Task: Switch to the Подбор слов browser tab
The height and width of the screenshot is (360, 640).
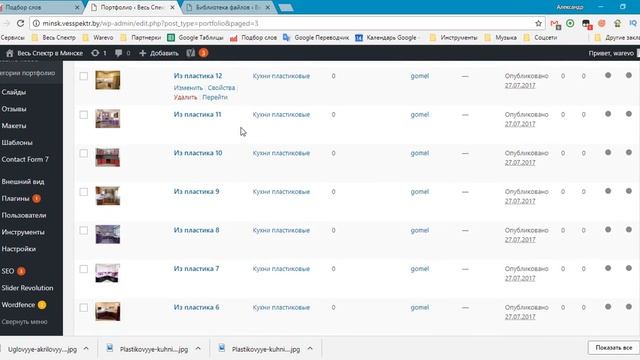Action: (37, 7)
